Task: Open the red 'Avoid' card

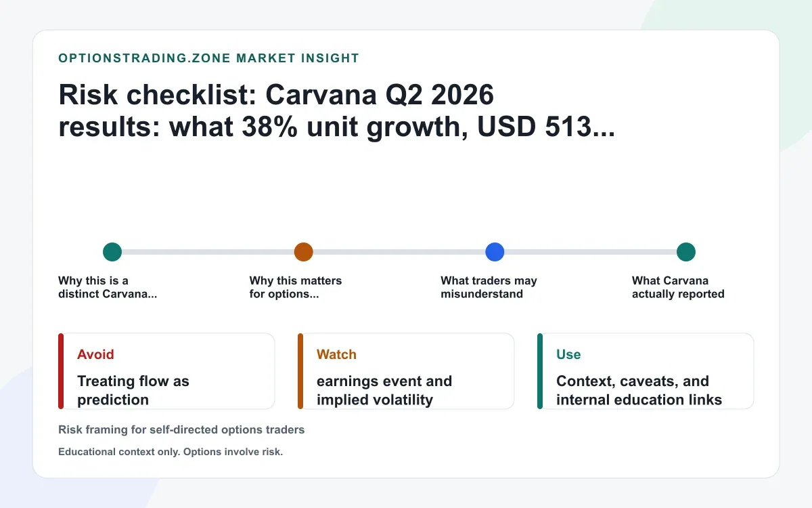Action: point(166,371)
